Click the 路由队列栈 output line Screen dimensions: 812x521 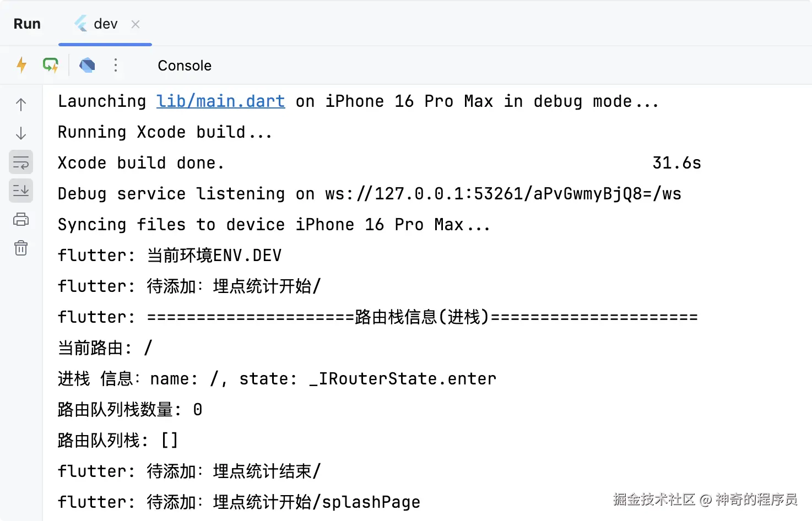[117, 440]
